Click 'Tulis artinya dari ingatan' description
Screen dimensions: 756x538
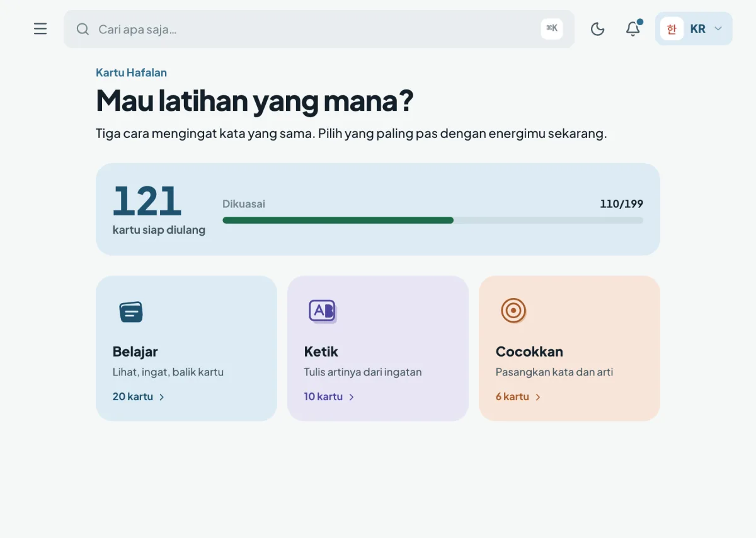363,372
